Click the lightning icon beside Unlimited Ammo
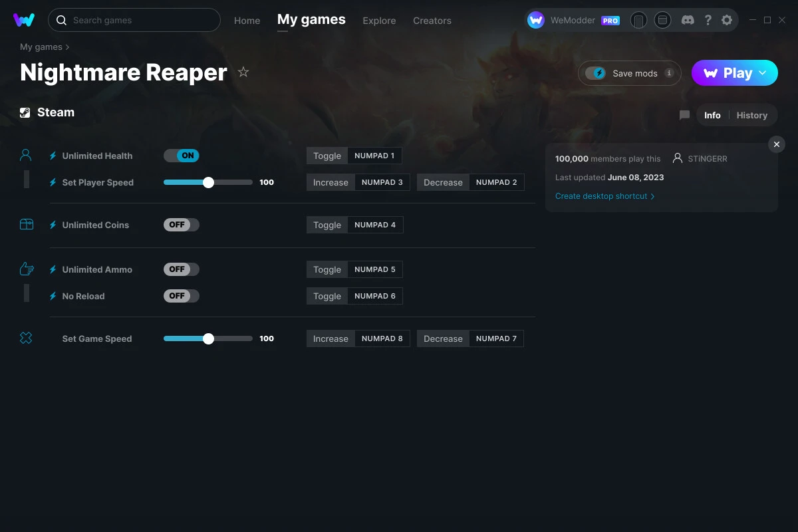The height and width of the screenshot is (532, 798). coord(53,269)
